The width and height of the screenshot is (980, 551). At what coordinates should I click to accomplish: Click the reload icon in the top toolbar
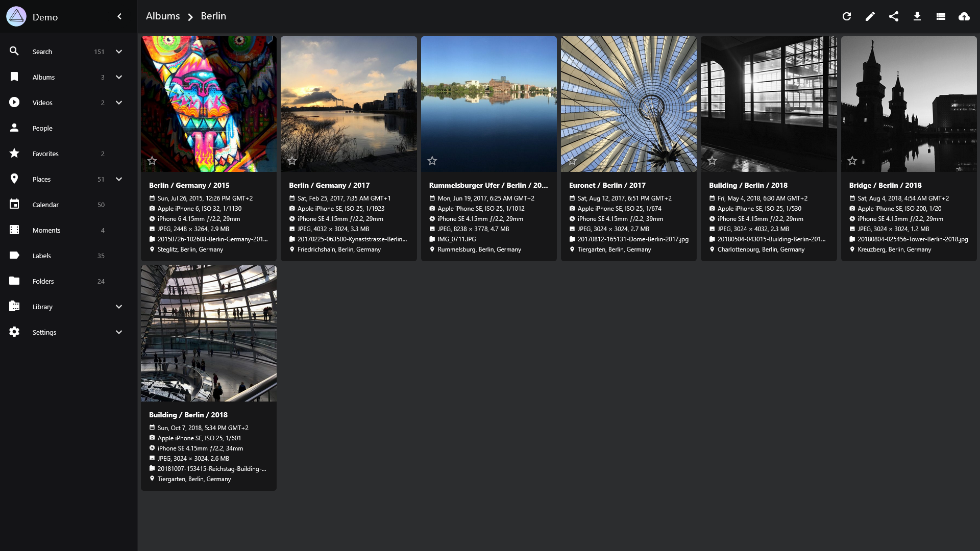click(846, 16)
